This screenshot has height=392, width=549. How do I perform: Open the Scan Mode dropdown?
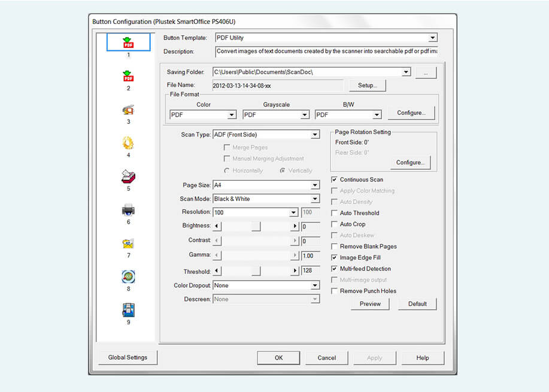[x=314, y=198]
